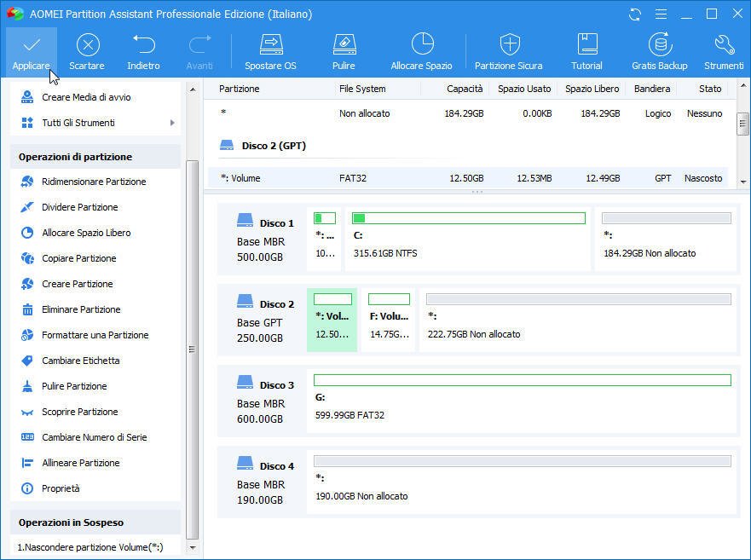Screen dimensions: 751x560
Task: Open the Strumenti wrench icon
Action: coord(724,44)
